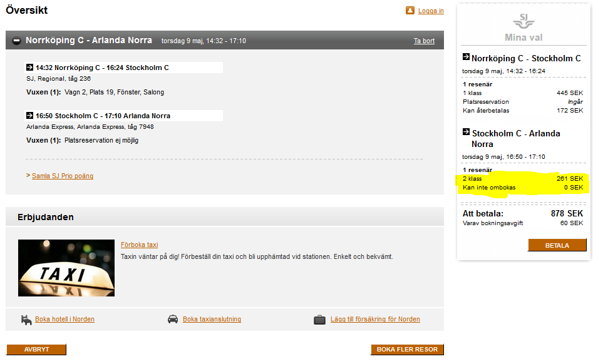
Task: Open Samla SJ Prio poäng link
Action: [x=63, y=176]
